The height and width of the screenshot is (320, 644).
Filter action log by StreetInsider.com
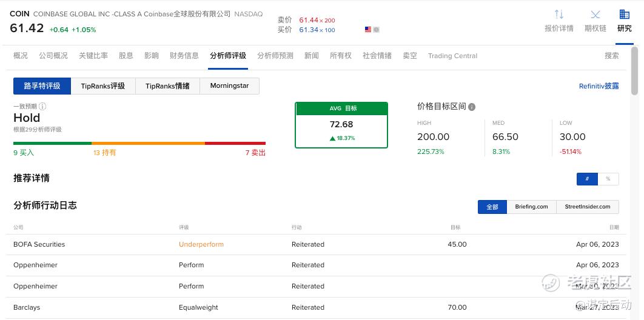(x=588, y=207)
